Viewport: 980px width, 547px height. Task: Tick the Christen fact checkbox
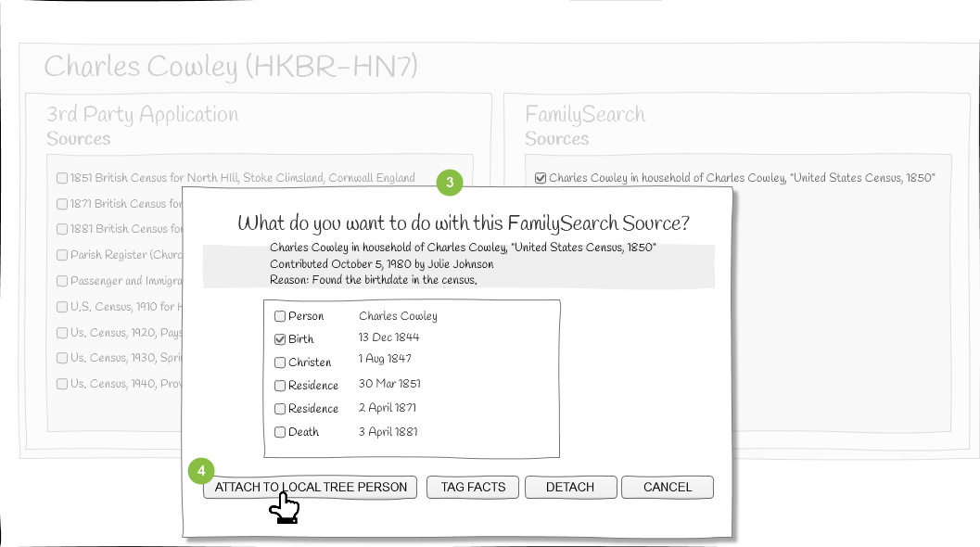[x=280, y=363]
